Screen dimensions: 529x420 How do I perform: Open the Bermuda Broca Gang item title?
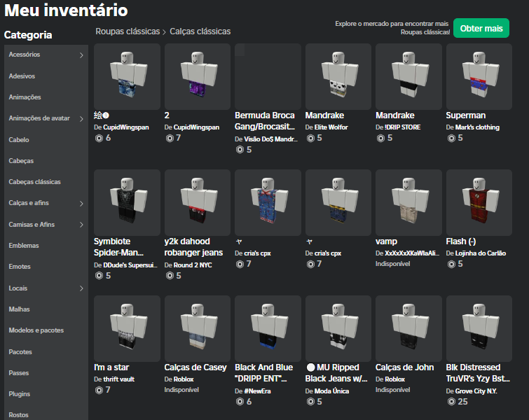(265, 121)
